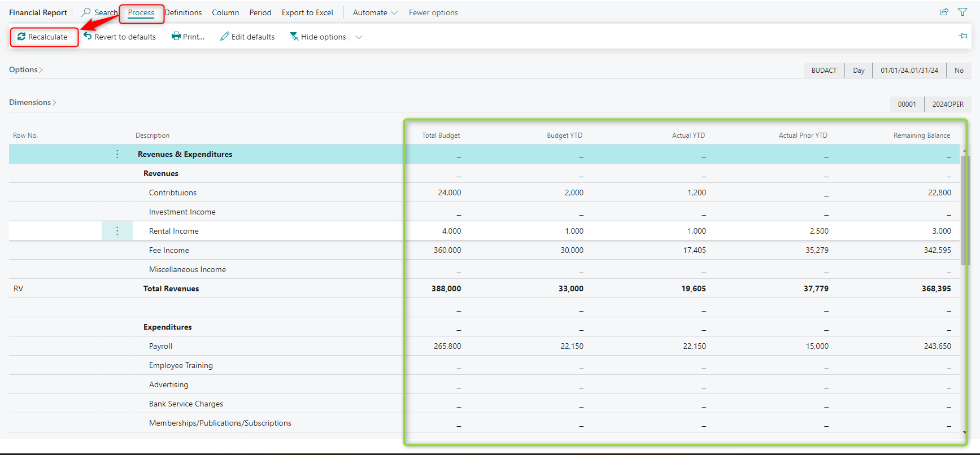Click the Print... label
The height and width of the screenshot is (455, 980).
point(194,37)
